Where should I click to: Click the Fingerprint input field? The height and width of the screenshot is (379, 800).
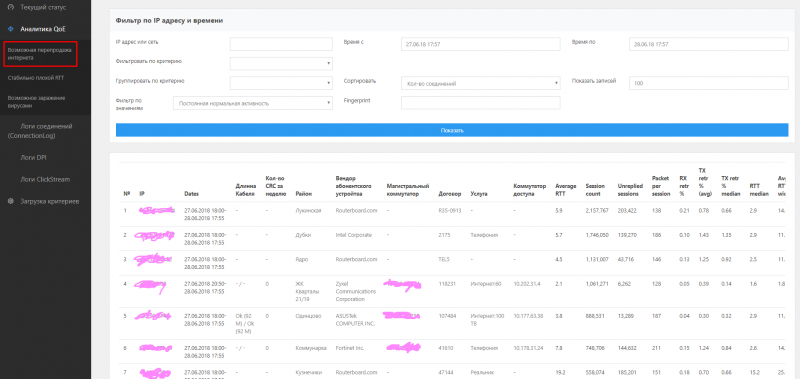[481, 103]
